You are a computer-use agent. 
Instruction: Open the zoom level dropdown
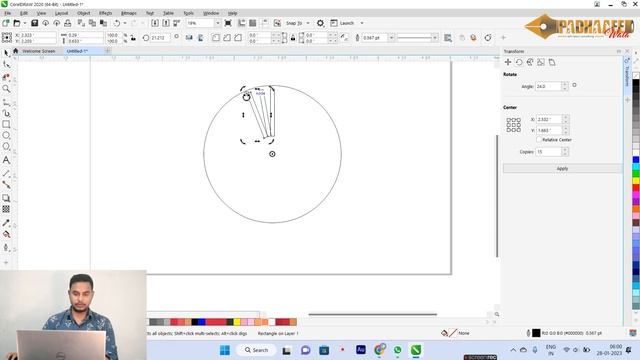(x=217, y=23)
